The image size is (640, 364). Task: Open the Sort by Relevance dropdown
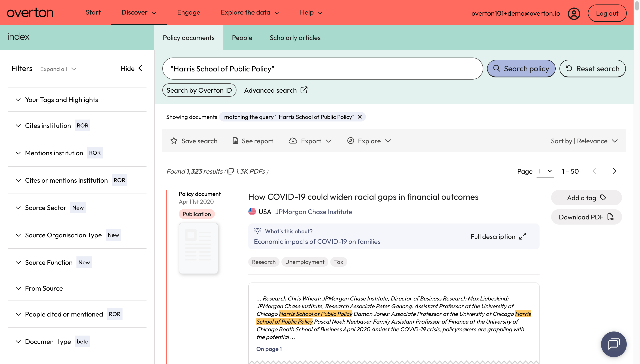tap(584, 141)
